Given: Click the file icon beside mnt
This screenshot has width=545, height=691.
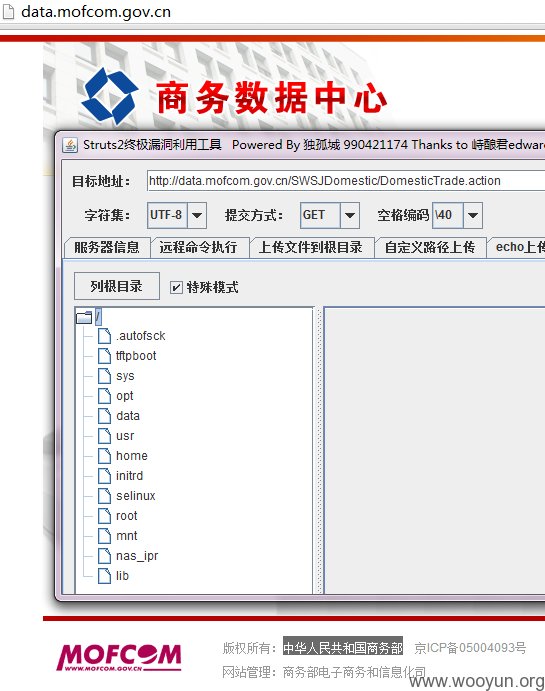Looking at the screenshot, I should 104,536.
